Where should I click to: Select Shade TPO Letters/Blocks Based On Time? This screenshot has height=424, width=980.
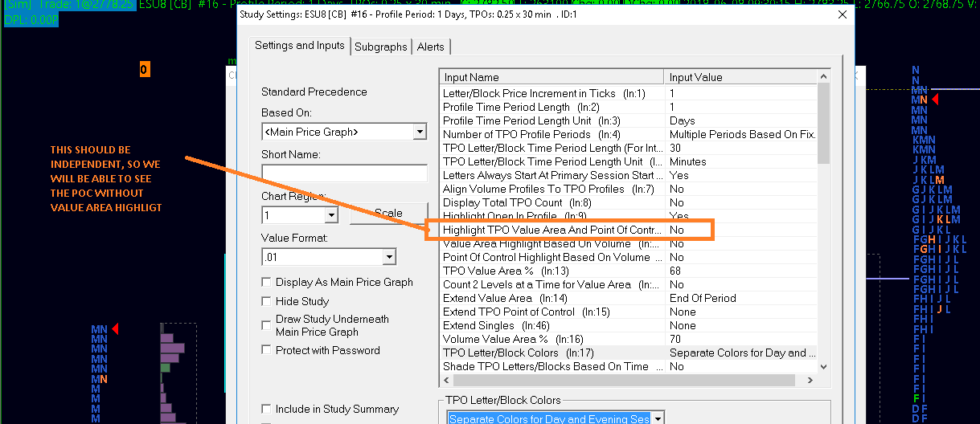click(x=629, y=366)
